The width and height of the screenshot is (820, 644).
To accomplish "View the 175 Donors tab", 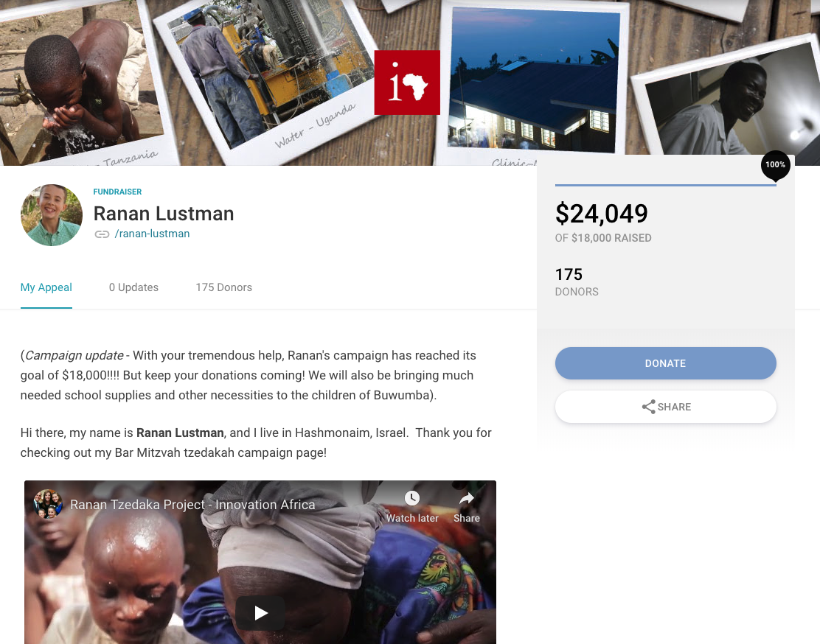I will (x=224, y=287).
